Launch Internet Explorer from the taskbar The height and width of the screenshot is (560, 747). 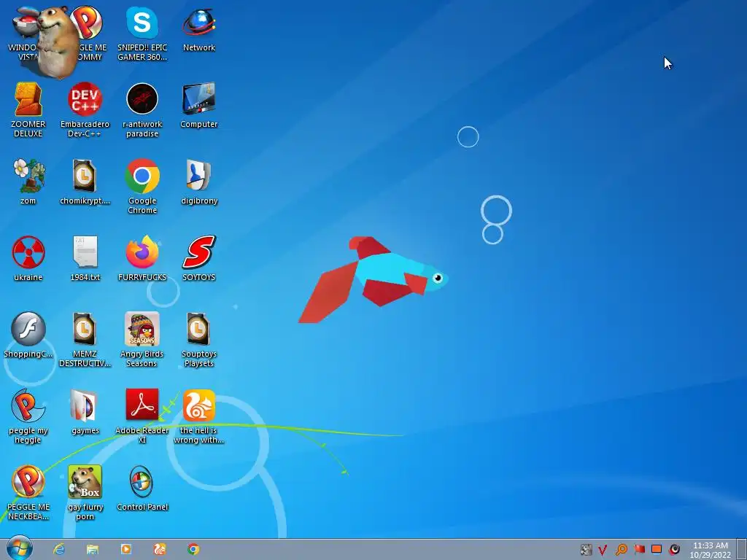[59, 549]
